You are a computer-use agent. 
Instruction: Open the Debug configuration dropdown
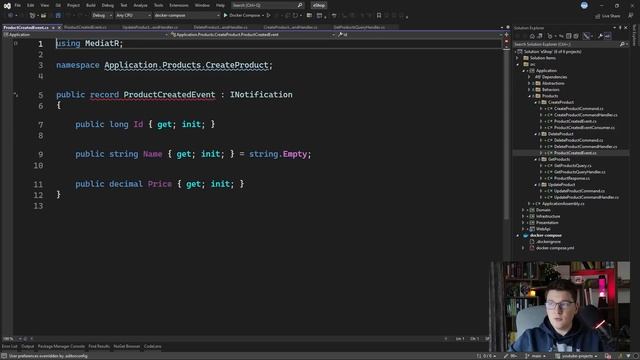pos(102,16)
